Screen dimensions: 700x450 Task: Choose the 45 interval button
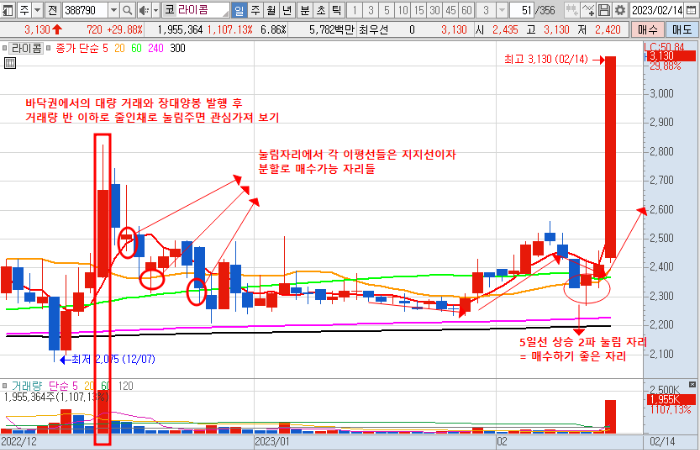[450, 10]
